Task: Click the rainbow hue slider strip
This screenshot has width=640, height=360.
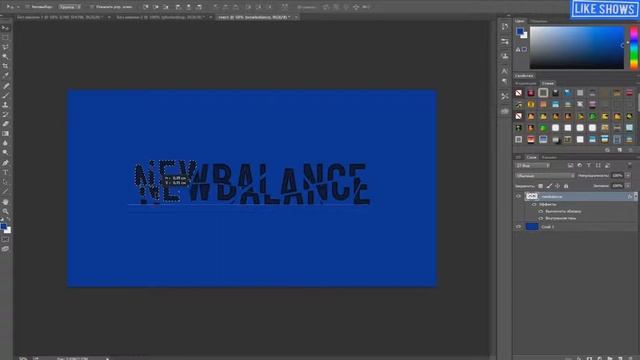Action: [x=633, y=48]
